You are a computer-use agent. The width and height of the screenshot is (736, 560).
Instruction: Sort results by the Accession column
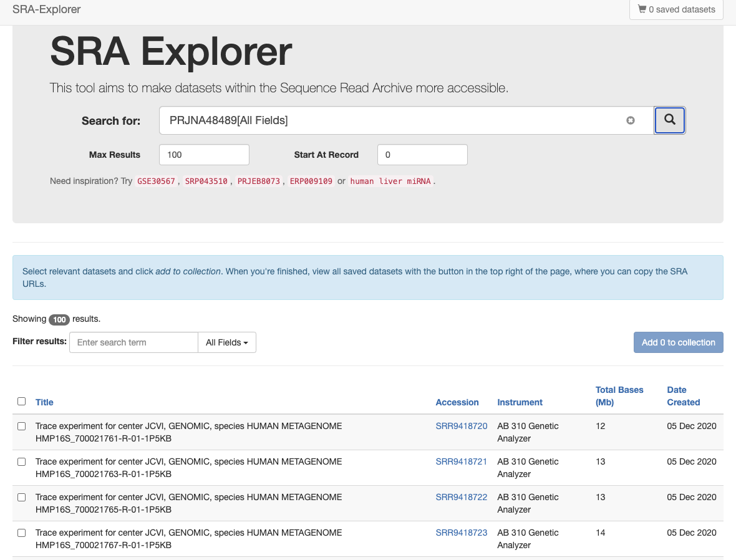coord(457,402)
